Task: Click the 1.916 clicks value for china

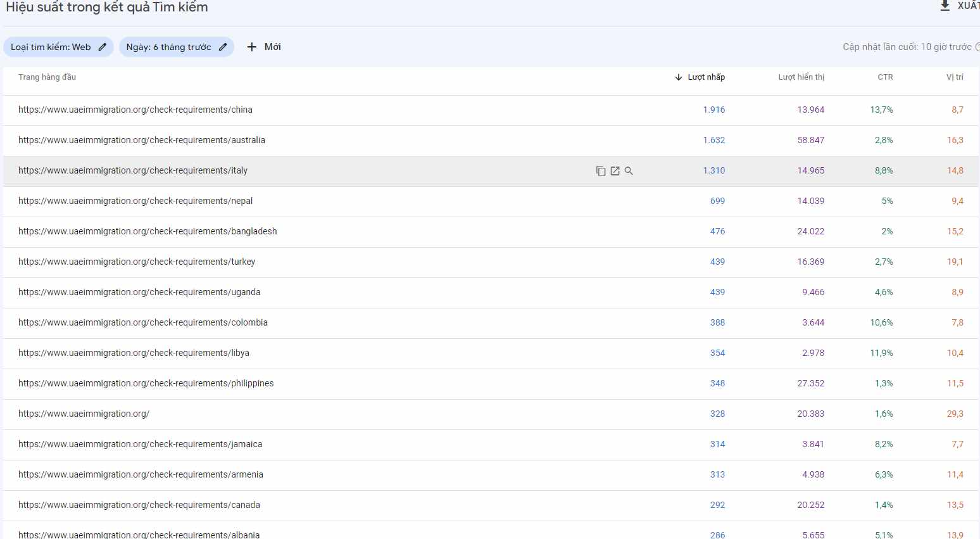Action: click(714, 110)
